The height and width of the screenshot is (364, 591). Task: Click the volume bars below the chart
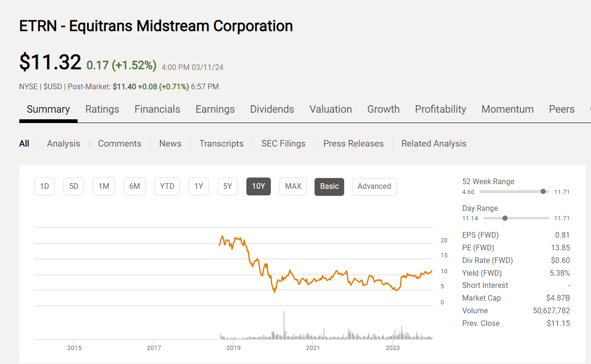click(x=306, y=333)
